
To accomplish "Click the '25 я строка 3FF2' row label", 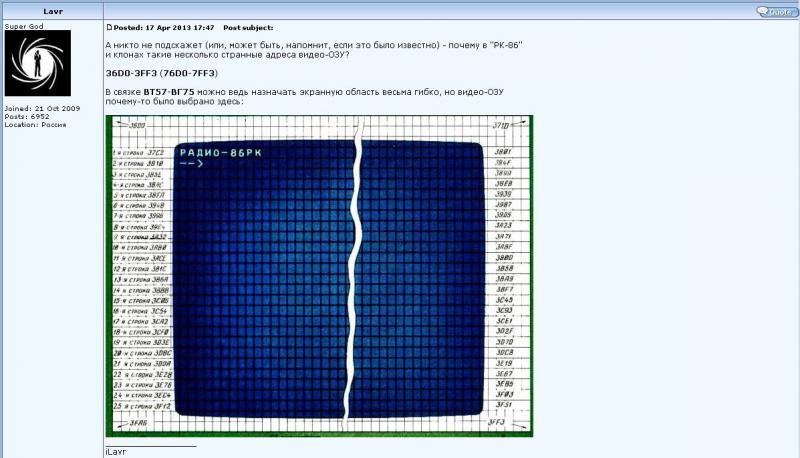I will click(141, 406).
